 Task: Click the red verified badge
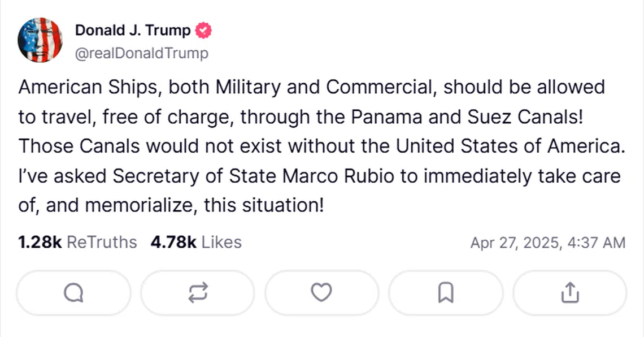click(x=203, y=31)
